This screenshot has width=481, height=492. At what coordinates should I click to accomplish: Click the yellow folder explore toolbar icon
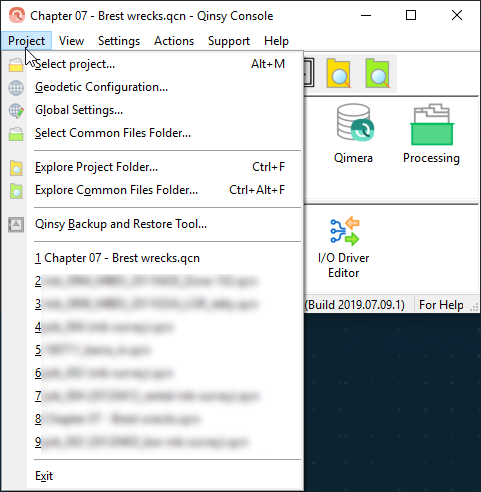tap(338, 73)
